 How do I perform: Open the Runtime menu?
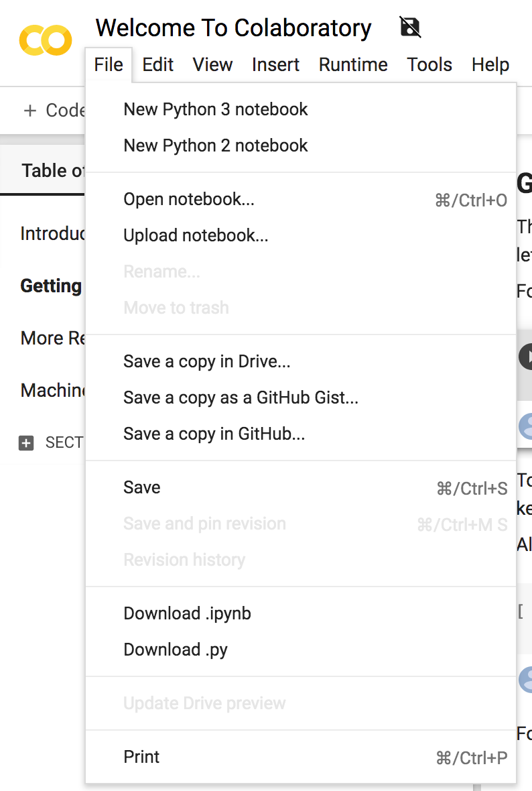pyautogui.click(x=353, y=64)
